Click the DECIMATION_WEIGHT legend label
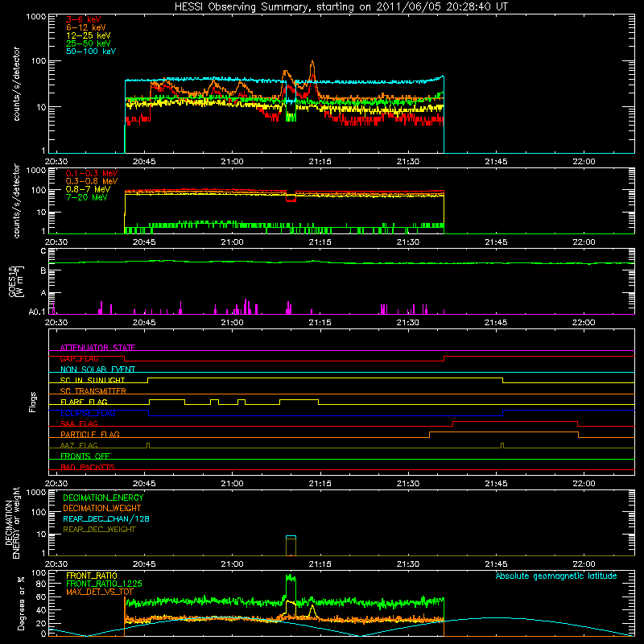The image size is (644, 644). pos(102,508)
